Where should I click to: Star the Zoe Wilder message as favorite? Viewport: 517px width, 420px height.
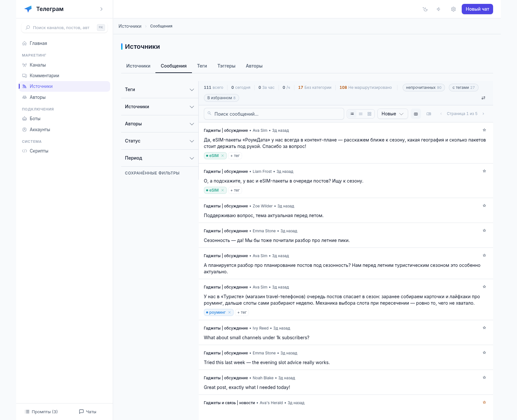click(484, 205)
